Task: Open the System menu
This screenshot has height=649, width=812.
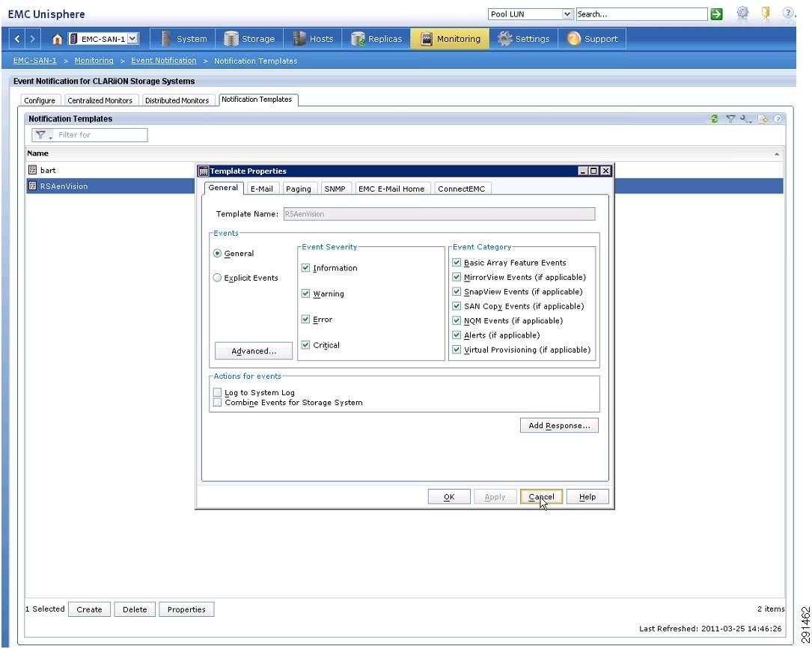Action: coord(183,39)
